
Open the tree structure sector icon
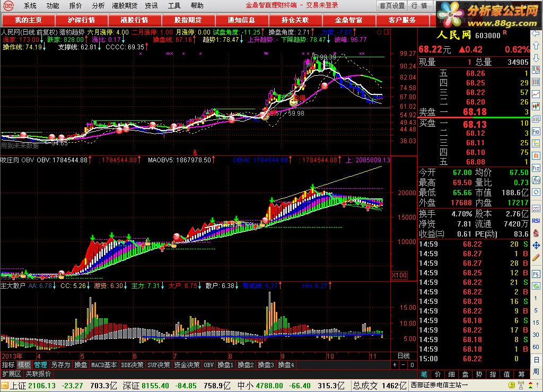[x=536, y=143]
